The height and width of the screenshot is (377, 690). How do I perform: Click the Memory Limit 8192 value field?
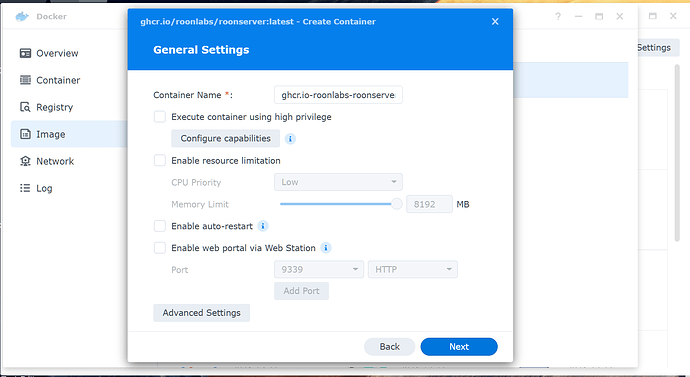tap(429, 204)
